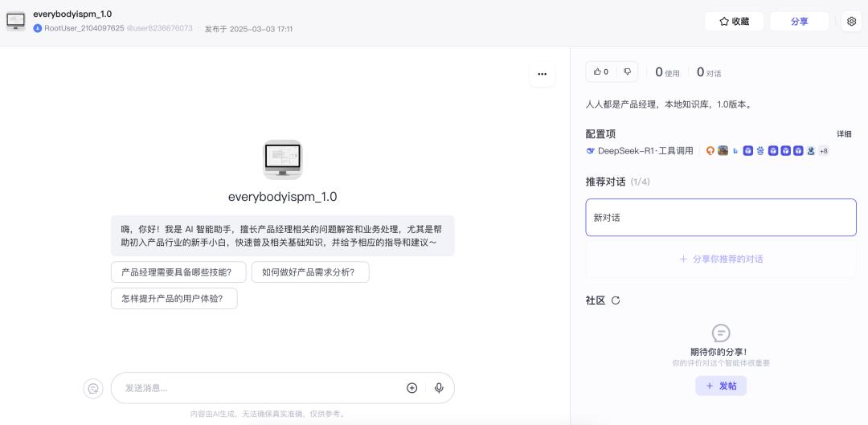Click the microphone voice input icon
This screenshot has width=868, height=425.
pos(439,388)
